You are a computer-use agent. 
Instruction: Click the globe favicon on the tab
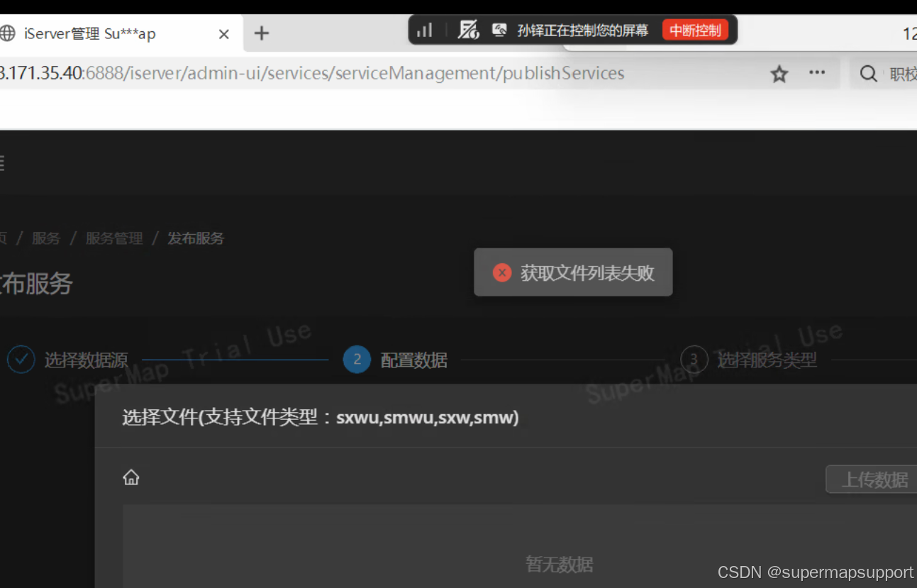[x=7, y=33]
